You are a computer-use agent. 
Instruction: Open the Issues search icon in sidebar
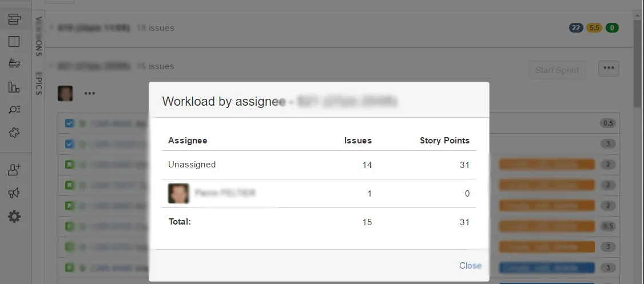pyautogui.click(x=14, y=109)
